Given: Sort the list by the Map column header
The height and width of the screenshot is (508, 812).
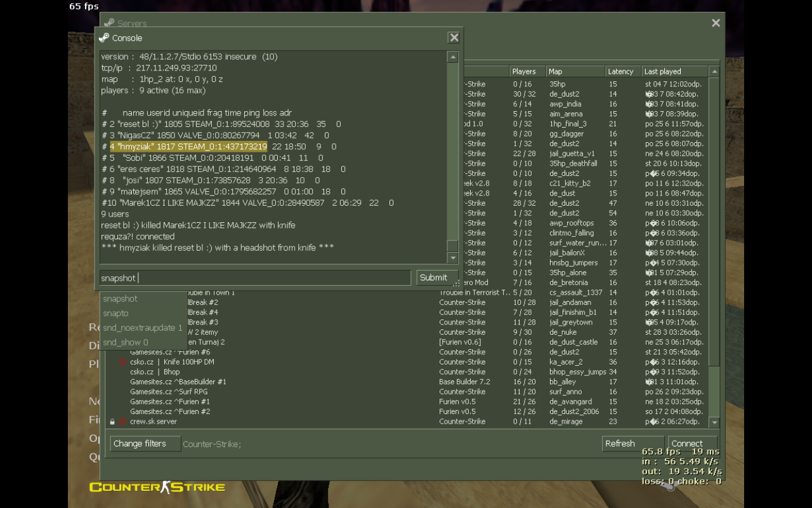Looking at the screenshot, I should click(x=574, y=72).
